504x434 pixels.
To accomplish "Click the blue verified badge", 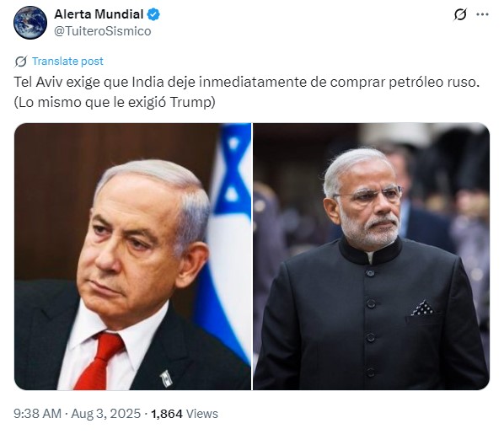I will [153, 14].
